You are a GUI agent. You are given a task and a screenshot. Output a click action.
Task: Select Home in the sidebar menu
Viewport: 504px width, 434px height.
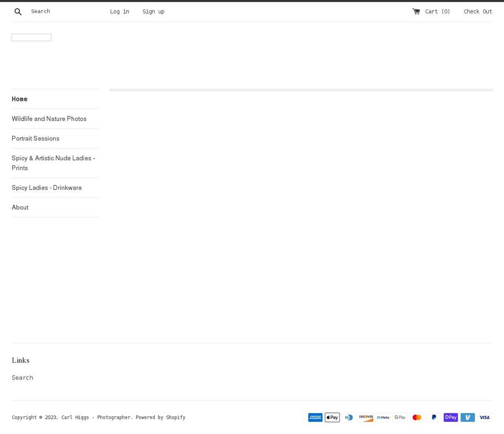tap(19, 99)
